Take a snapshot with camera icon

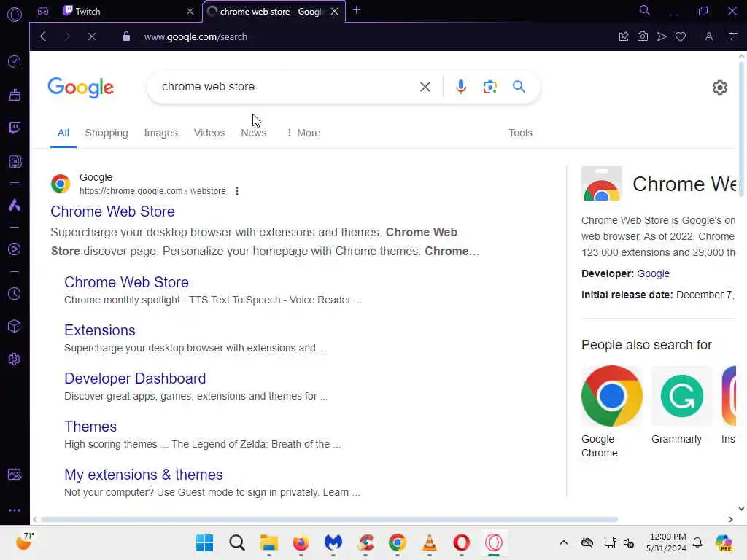(643, 36)
